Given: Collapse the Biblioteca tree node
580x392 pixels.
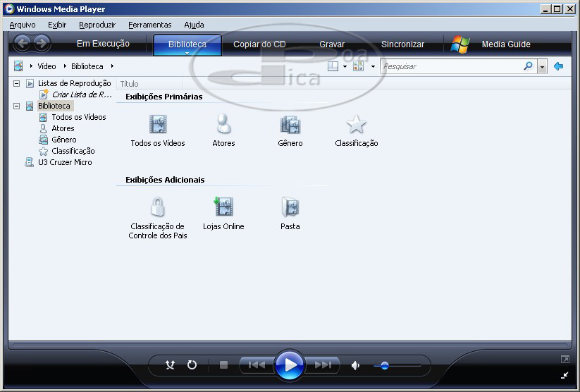Looking at the screenshot, I should click(x=16, y=106).
